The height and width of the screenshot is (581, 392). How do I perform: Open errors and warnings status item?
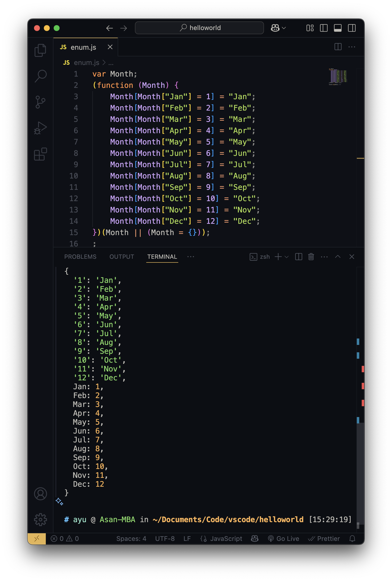[65, 538]
